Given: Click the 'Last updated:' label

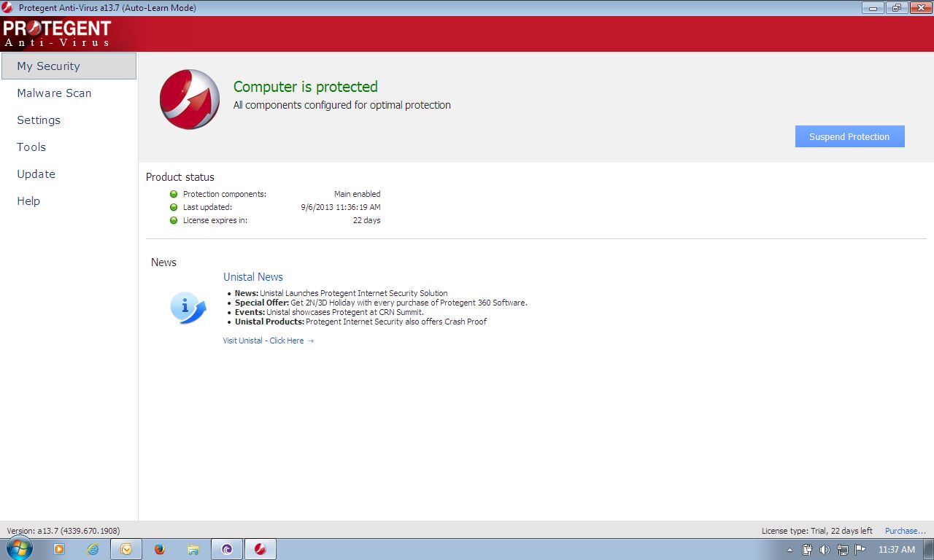Looking at the screenshot, I should click(x=208, y=207).
